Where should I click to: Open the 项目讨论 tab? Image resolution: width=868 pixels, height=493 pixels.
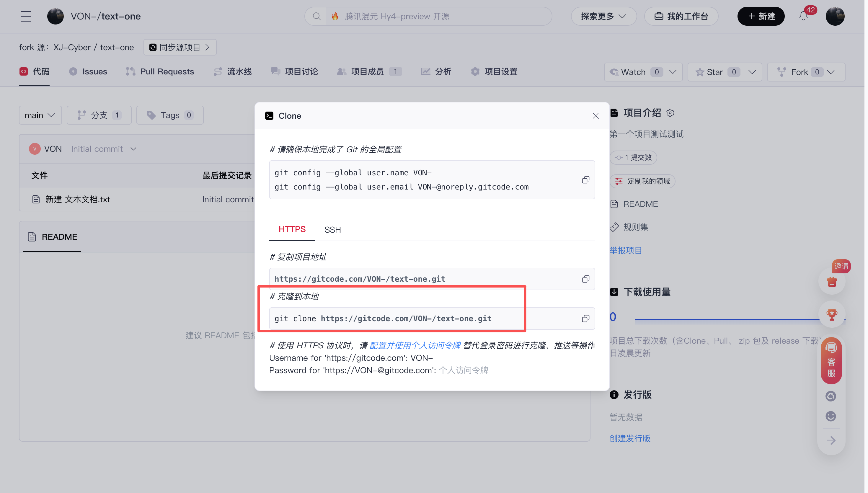pos(294,72)
